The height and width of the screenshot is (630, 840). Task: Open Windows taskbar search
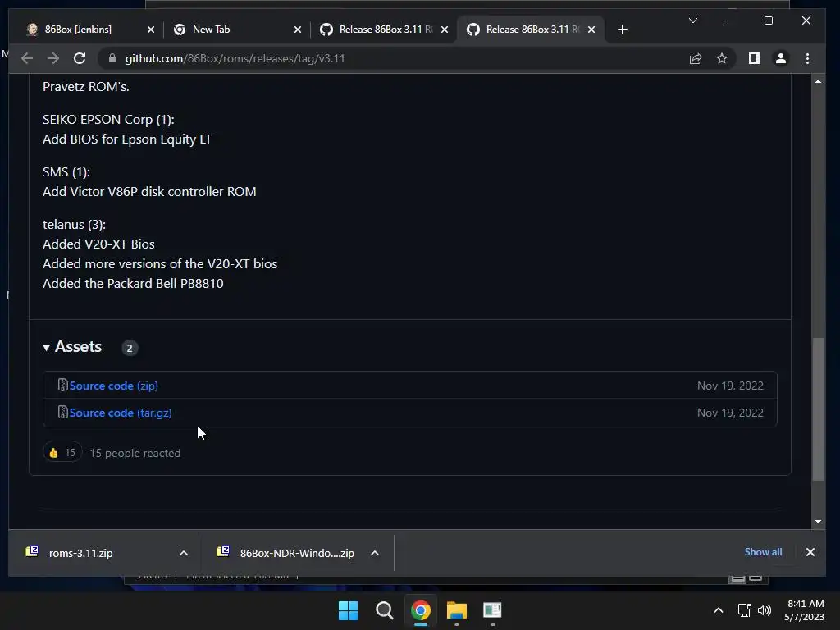[384, 610]
